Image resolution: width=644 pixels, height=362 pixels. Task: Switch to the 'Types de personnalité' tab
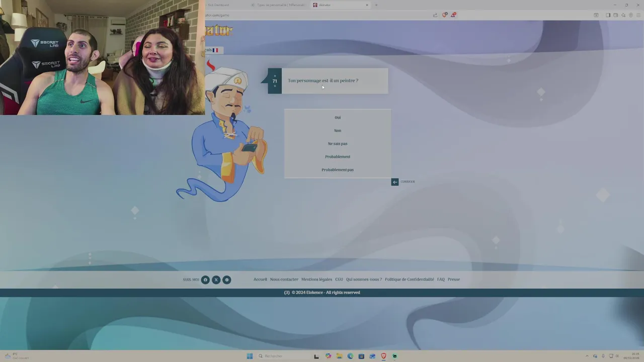(x=278, y=5)
